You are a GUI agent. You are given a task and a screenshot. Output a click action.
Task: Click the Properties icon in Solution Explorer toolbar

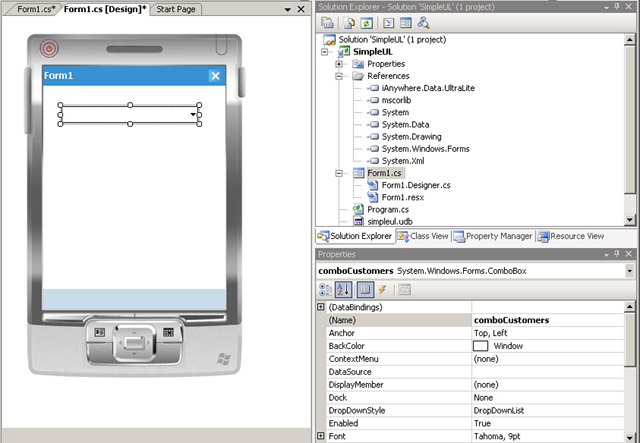coord(327,23)
